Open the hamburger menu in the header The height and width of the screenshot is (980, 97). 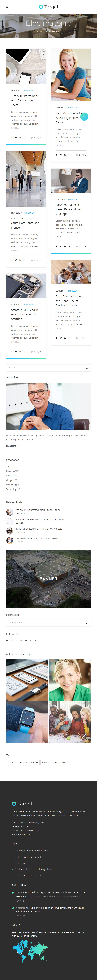7,7
